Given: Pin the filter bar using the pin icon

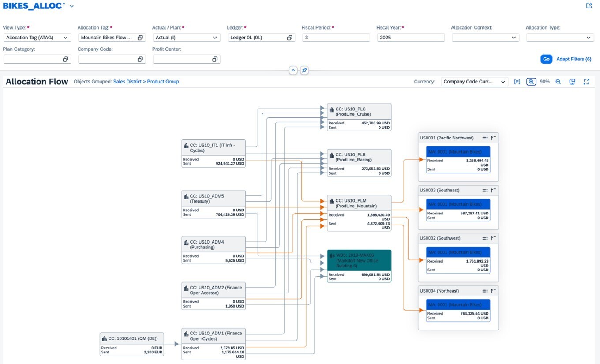Looking at the screenshot, I should pos(304,70).
